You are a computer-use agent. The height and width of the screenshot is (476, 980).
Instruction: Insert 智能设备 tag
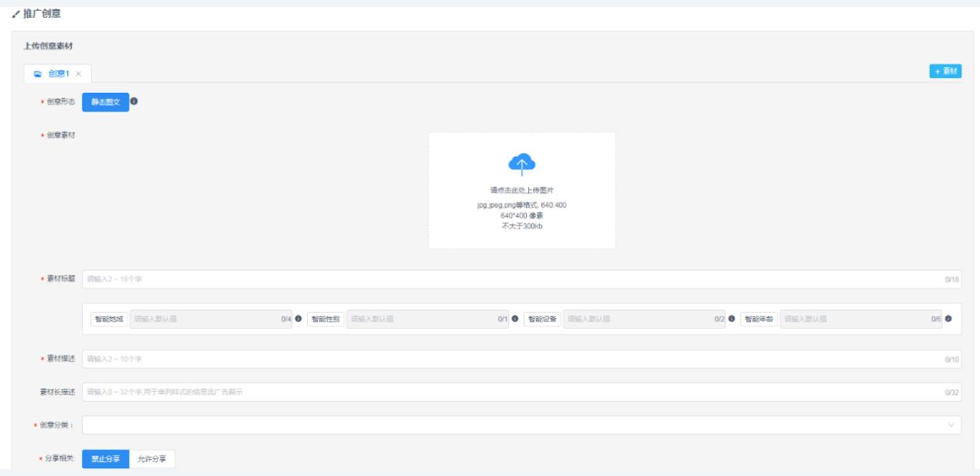coord(542,319)
